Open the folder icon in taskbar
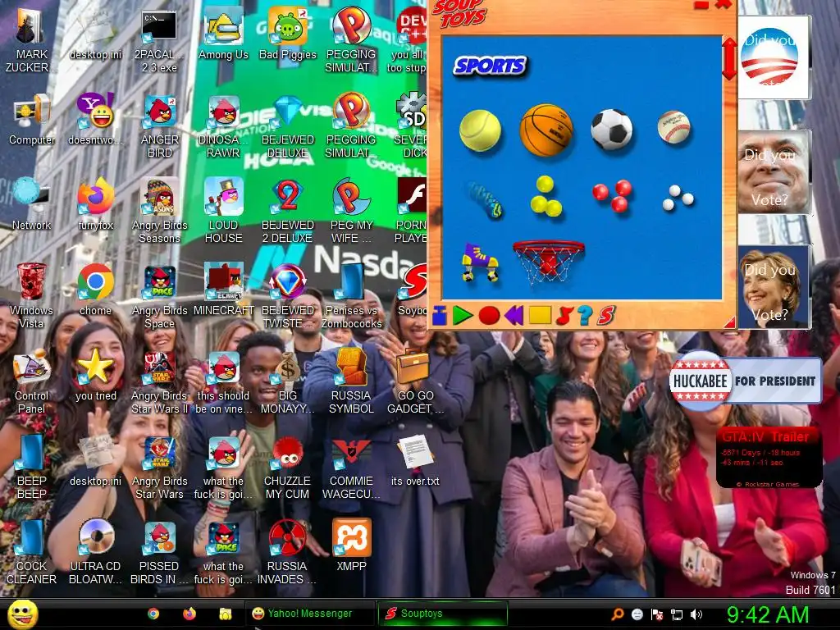 coord(226,614)
